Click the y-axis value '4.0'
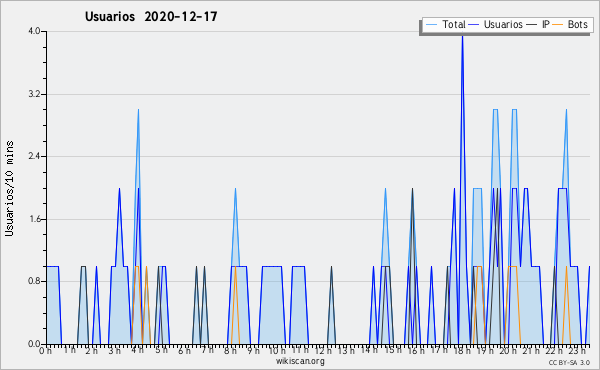 click(35, 31)
